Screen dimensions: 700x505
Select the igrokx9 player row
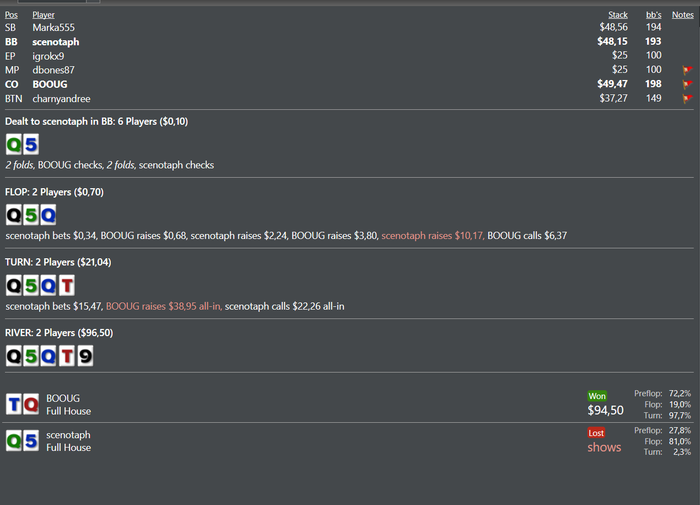point(47,56)
